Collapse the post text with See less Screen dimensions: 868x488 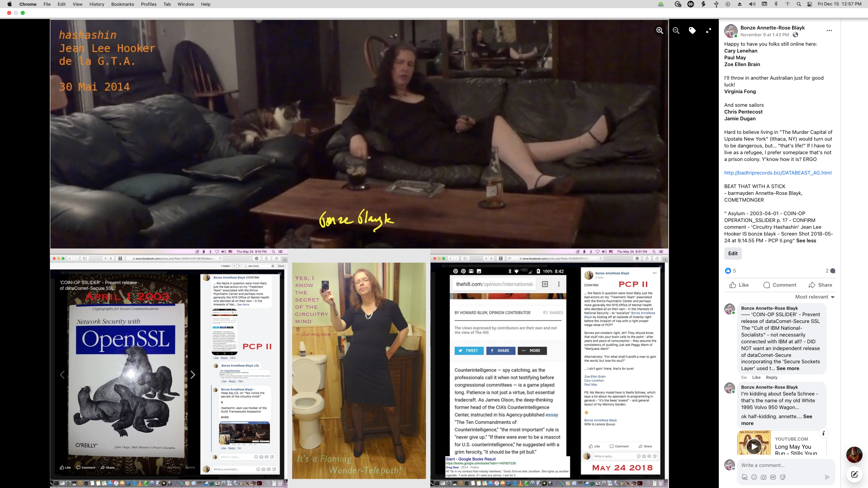[x=806, y=241]
